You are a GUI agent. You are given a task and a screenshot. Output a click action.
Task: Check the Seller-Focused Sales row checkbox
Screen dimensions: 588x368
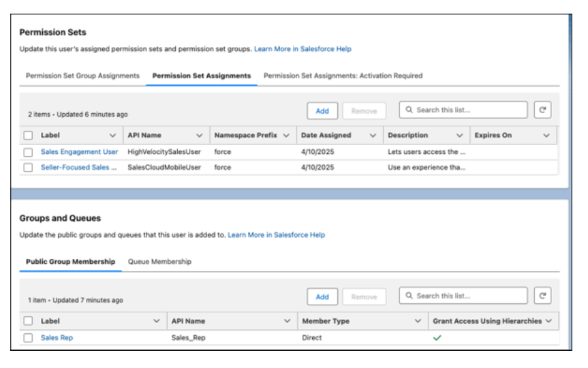point(28,168)
